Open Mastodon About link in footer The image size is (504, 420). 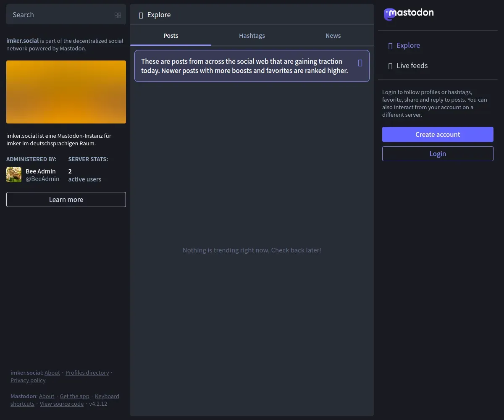(47, 396)
